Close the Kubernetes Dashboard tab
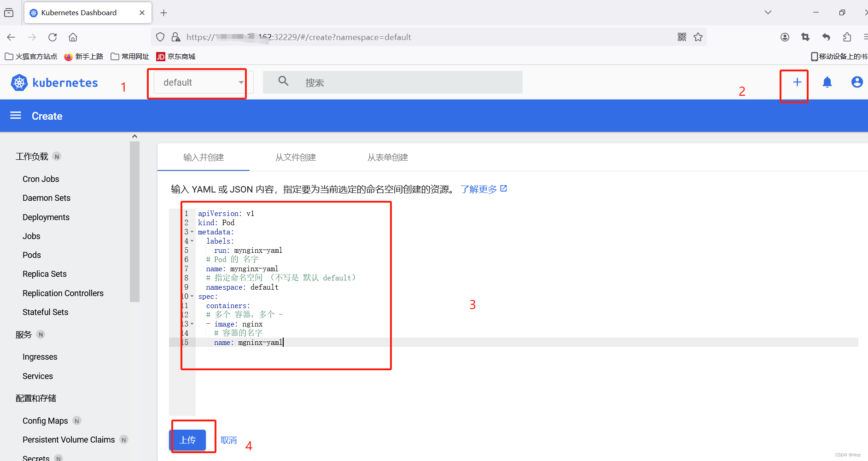Viewport: 868px width, 461px height. pos(142,13)
